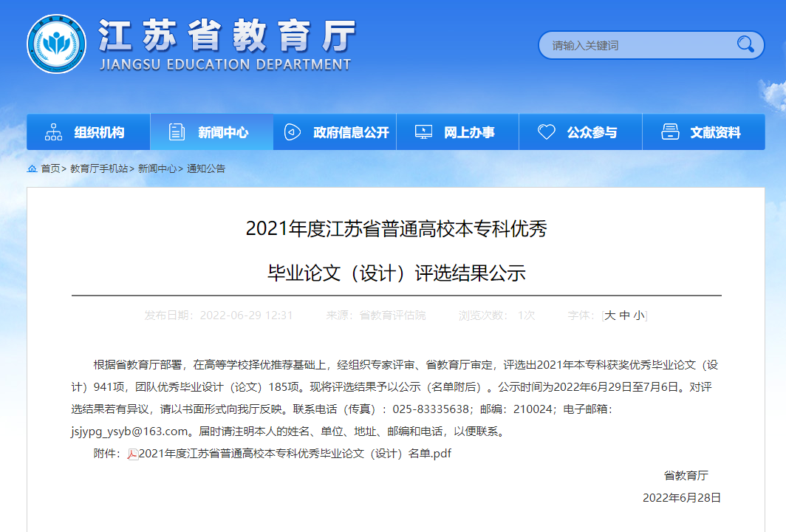Go to 教育厅手机站 in the breadcrumb
Screen dimensions: 786x532
pyautogui.click(x=99, y=168)
